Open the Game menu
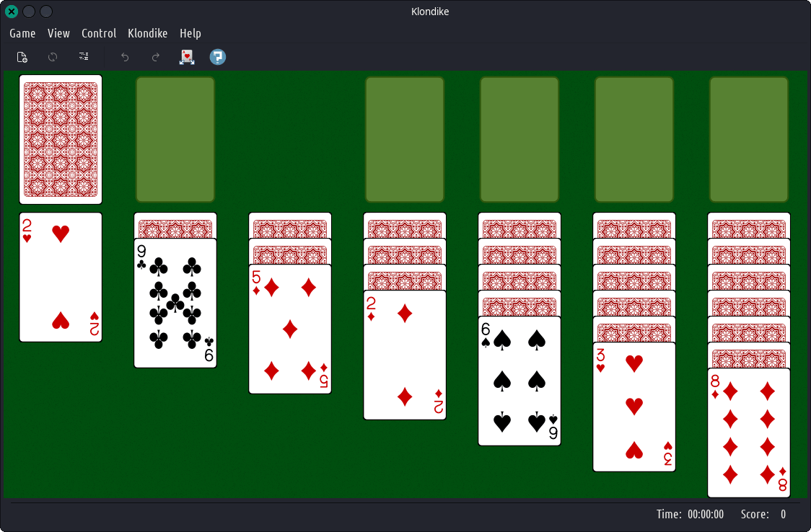The image size is (811, 532). 22,33
